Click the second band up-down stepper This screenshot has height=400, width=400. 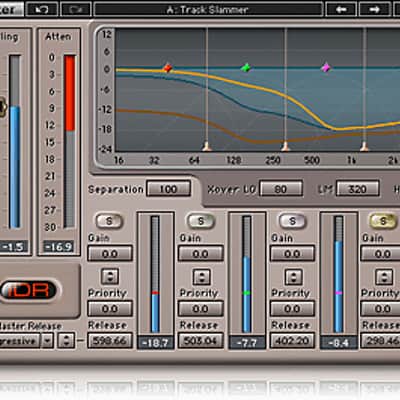tap(201, 277)
